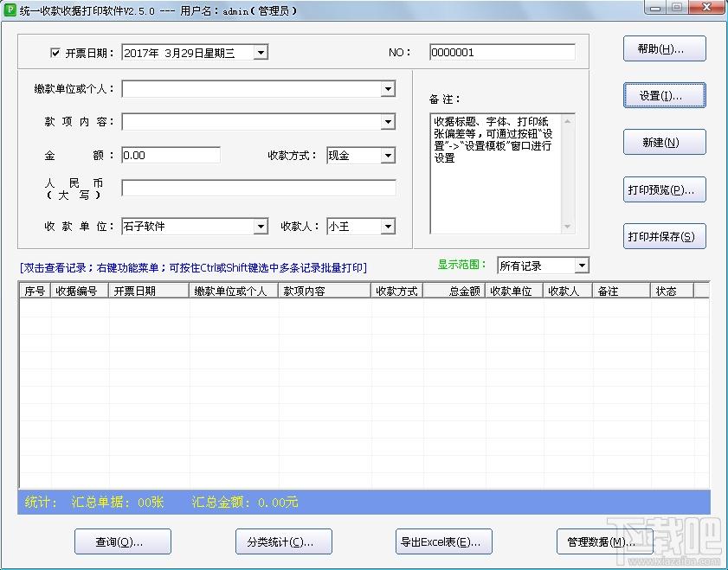The image size is (728, 570).
Task: Click the table's 收款人 column header
Action: (568, 291)
